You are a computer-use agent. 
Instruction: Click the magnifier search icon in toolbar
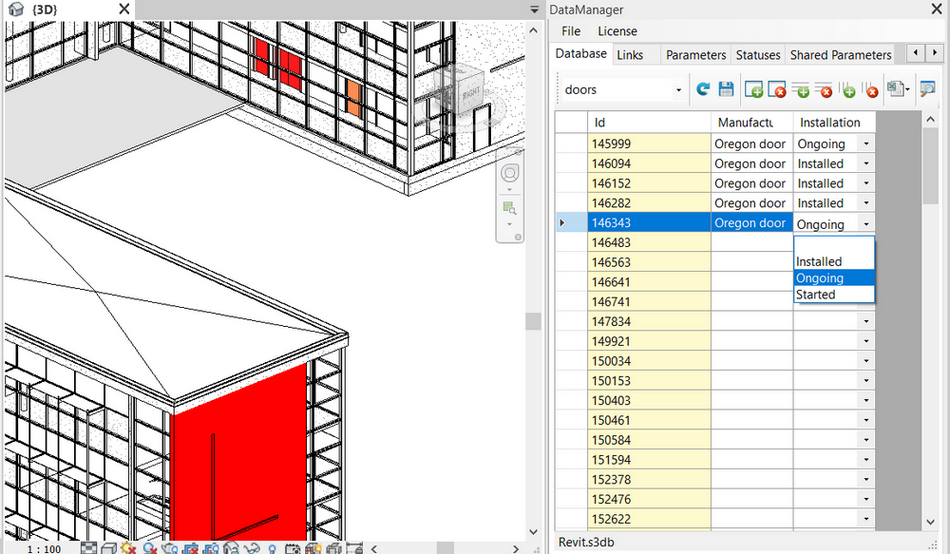pos(927,89)
